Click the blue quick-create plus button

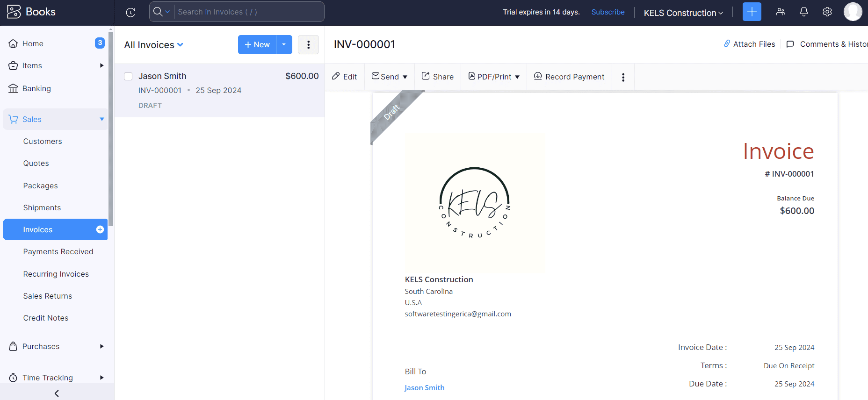[752, 12]
